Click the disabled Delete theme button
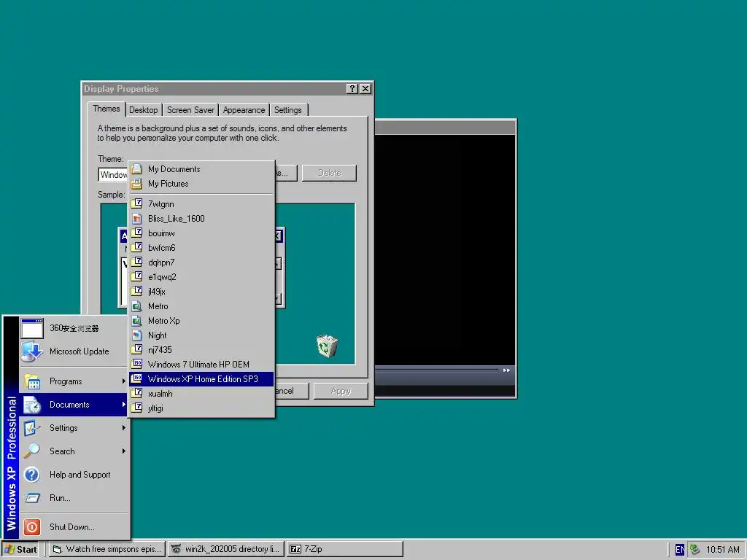Screen dimensions: 747x560 pyautogui.click(x=329, y=173)
